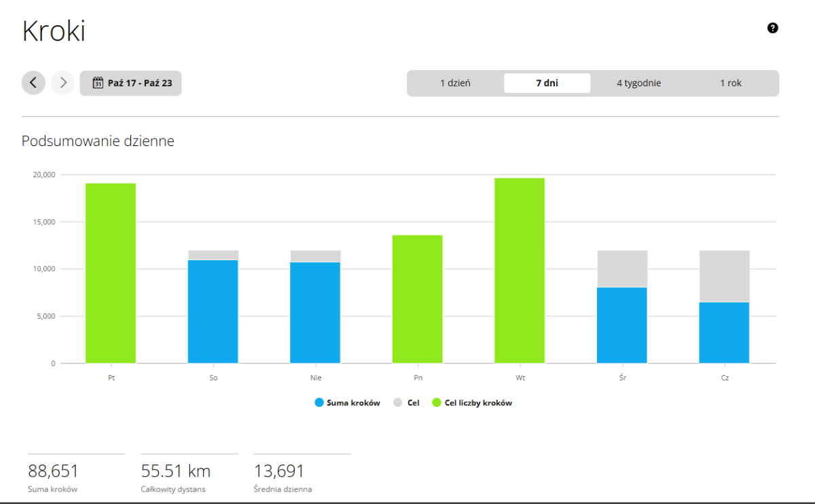
Task: Click the green Pt bar
Action: [111, 273]
